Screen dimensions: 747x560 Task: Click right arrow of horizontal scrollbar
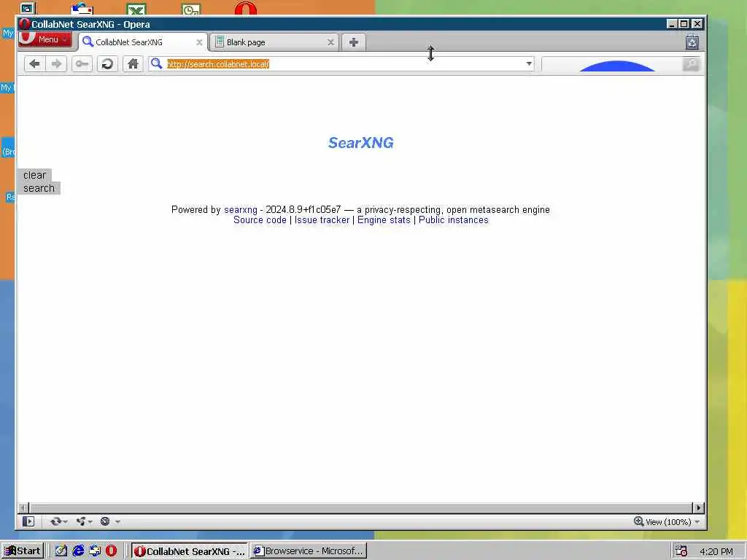[x=698, y=507]
